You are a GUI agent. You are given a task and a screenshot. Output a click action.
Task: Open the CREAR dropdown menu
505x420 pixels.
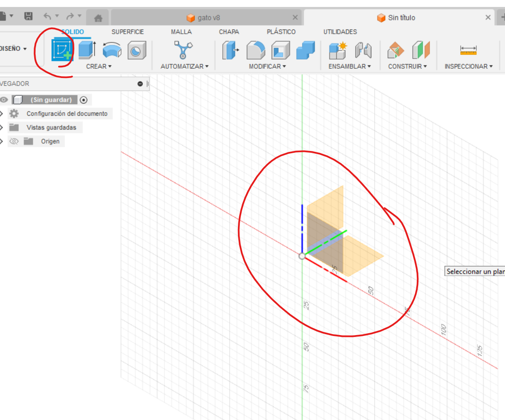[x=98, y=66]
